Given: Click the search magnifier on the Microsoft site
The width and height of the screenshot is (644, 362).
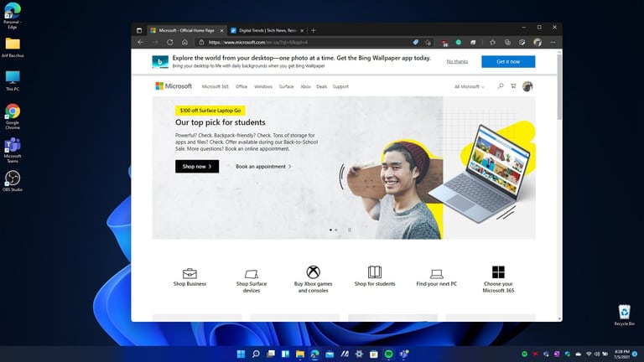Looking at the screenshot, I should (501, 86).
